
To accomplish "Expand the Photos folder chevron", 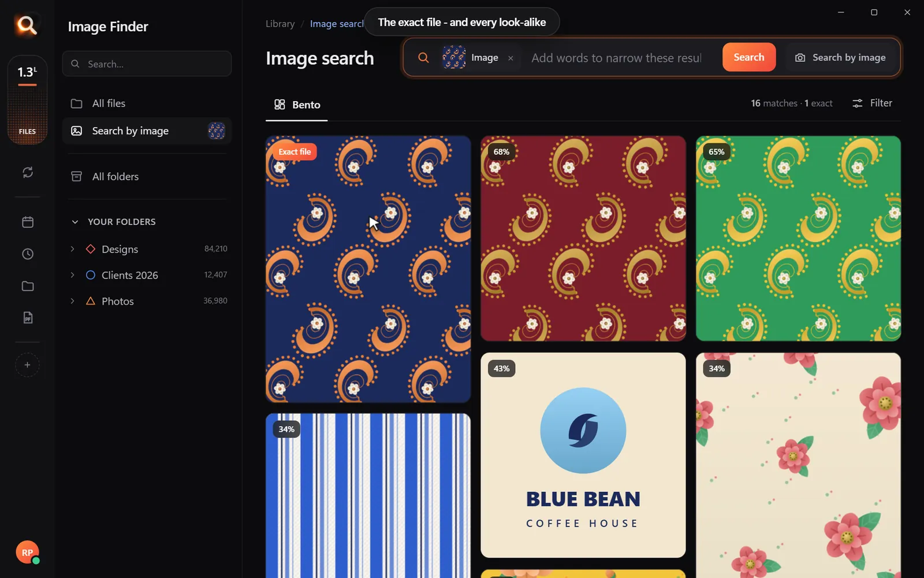I will pos(72,301).
